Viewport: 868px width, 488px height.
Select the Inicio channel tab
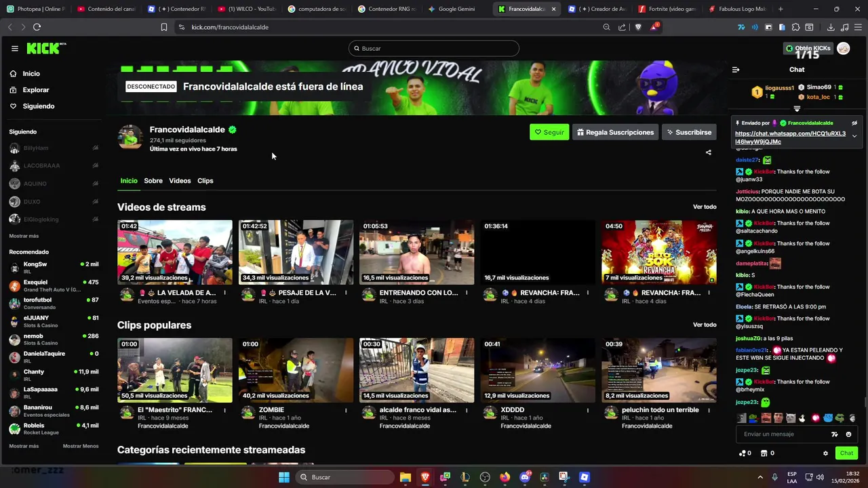pos(129,181)
